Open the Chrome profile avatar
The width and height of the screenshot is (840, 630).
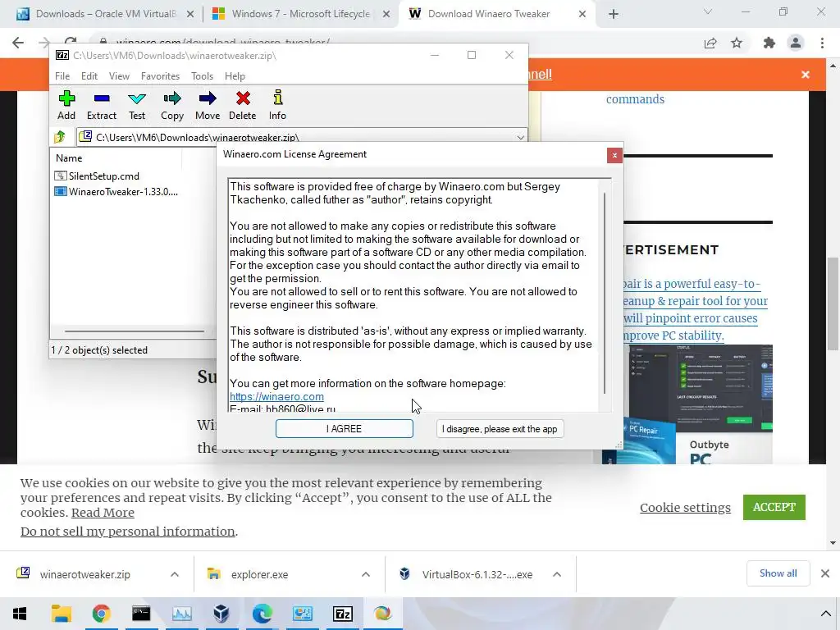point(796,43)
